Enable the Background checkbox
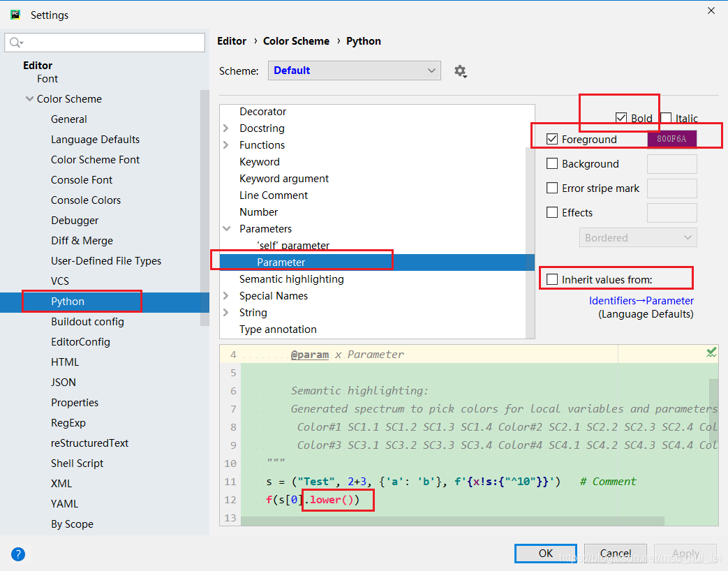This screenshot has width=728, height=571. click(x=552, y=163)
